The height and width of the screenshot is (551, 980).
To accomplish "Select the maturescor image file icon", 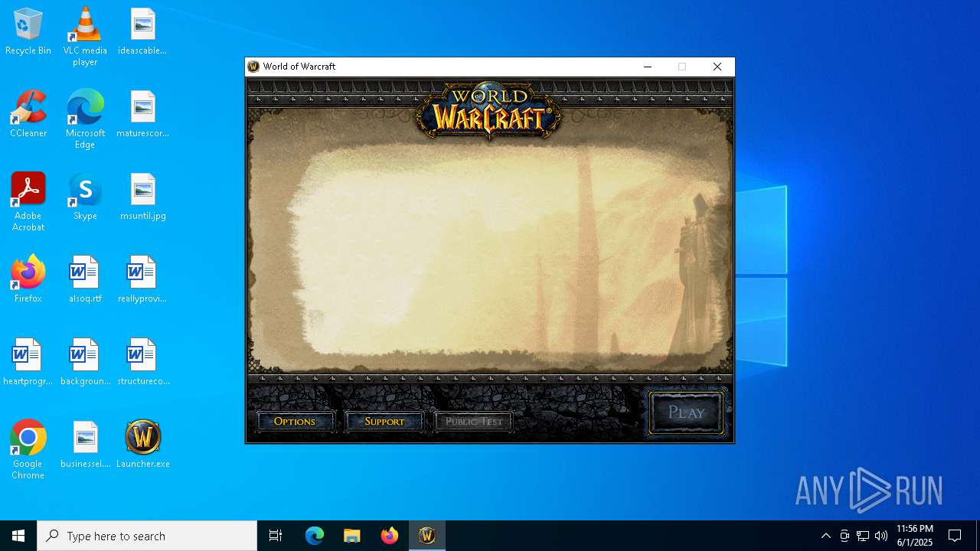I will (x=142, y=115).
